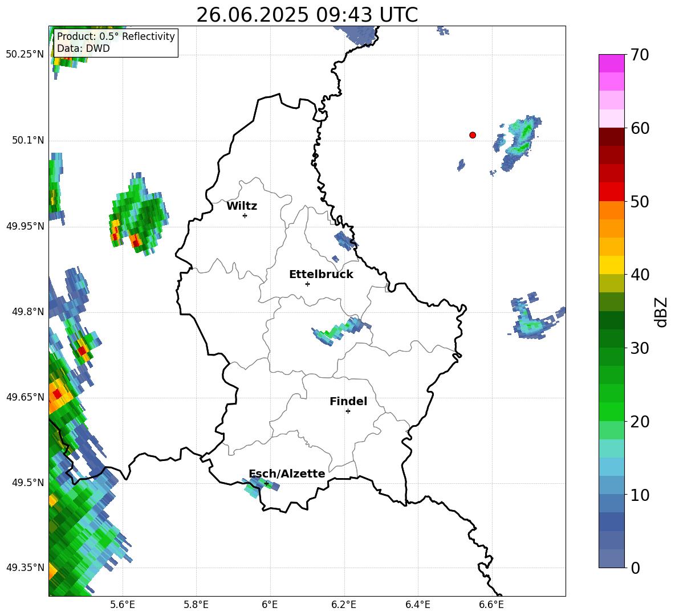
Task: Click the Wiltz label
Action: pyautogui.click(x=242, y=206)
